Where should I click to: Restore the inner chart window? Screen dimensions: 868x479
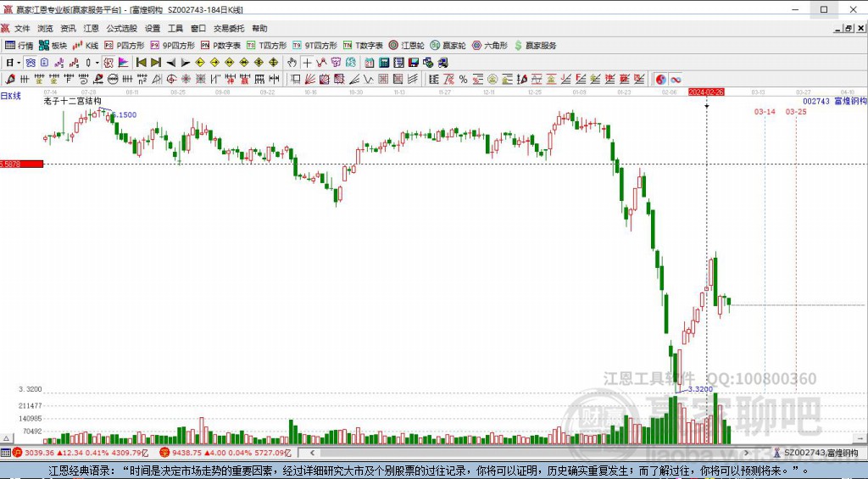(x=849, y=29)
